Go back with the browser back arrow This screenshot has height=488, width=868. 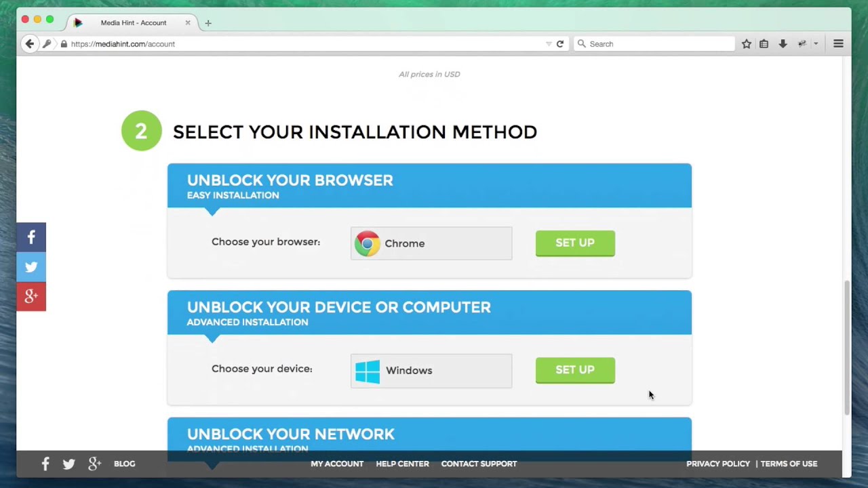pos(29,44)
